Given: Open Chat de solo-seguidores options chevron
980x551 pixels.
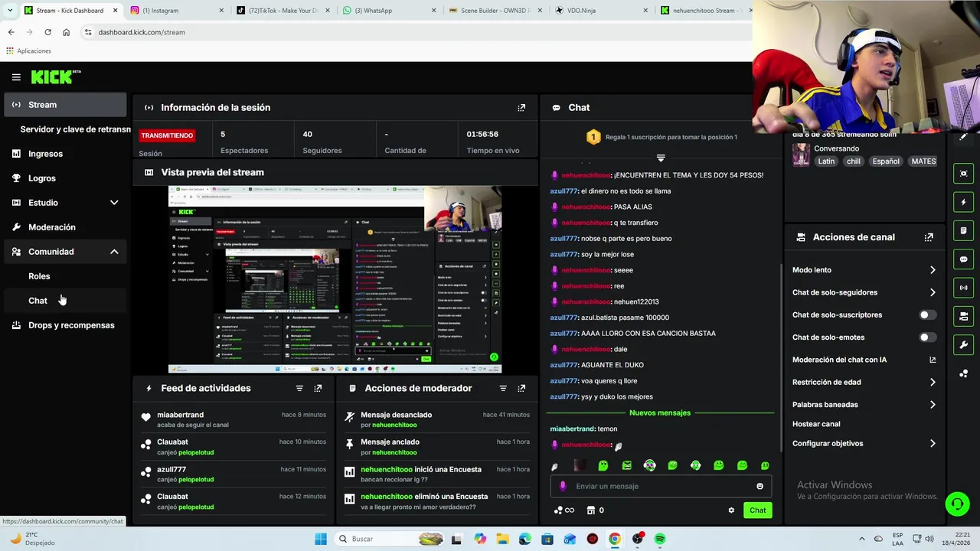Looking at the screenshot, I should coord(933,292).
